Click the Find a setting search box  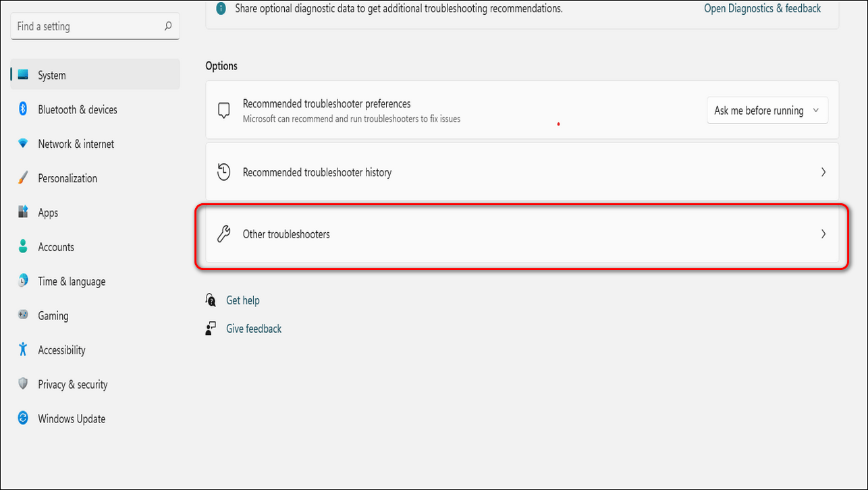tap(88, 27)
